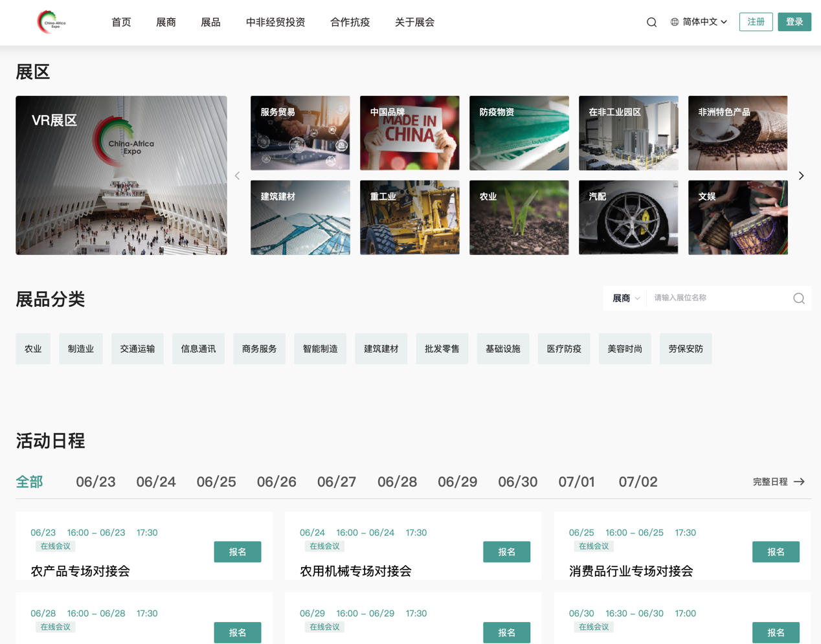Screen dimensions: 821x644
Task: Click the 在线会议 tag on 农产品专场对接会
Action: 55,546
